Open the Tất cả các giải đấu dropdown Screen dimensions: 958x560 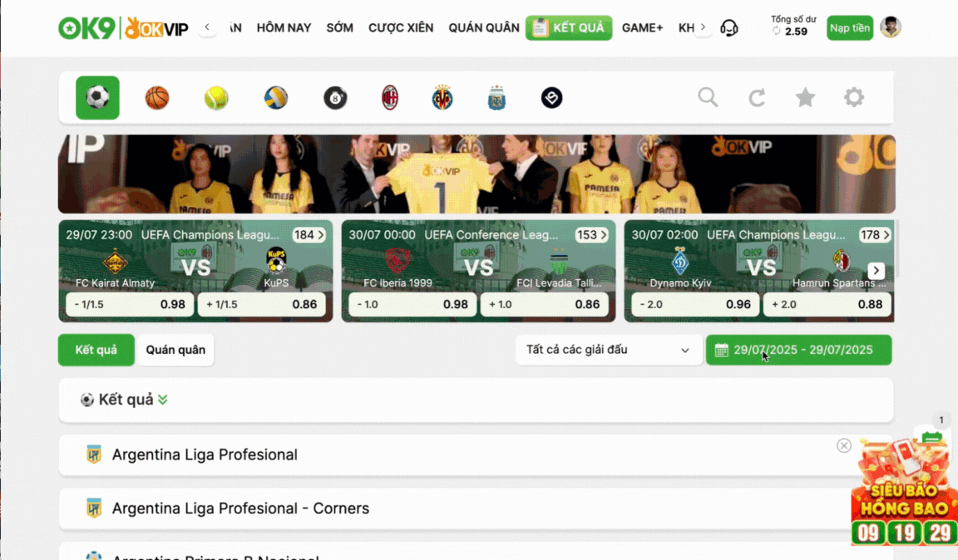[609, 350]
